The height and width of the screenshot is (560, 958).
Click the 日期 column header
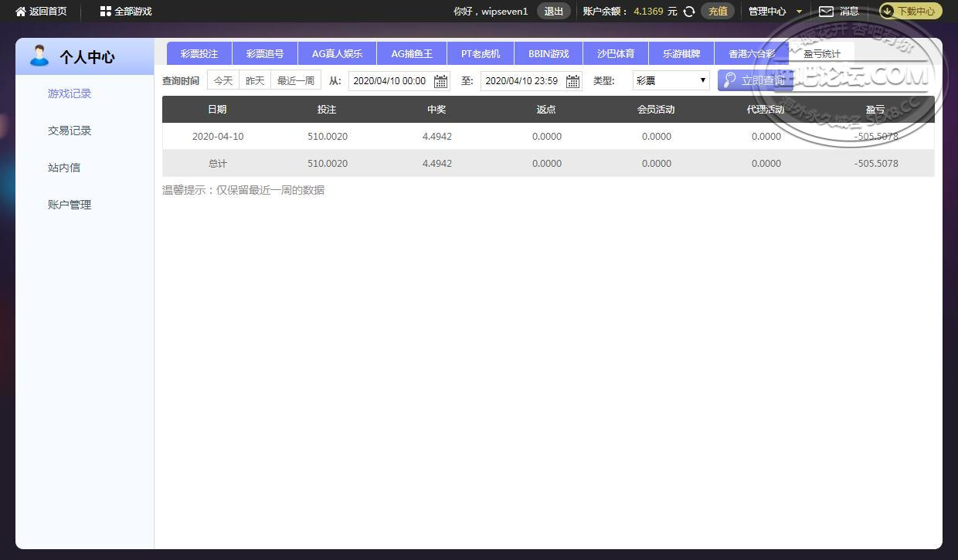[217, 110]
